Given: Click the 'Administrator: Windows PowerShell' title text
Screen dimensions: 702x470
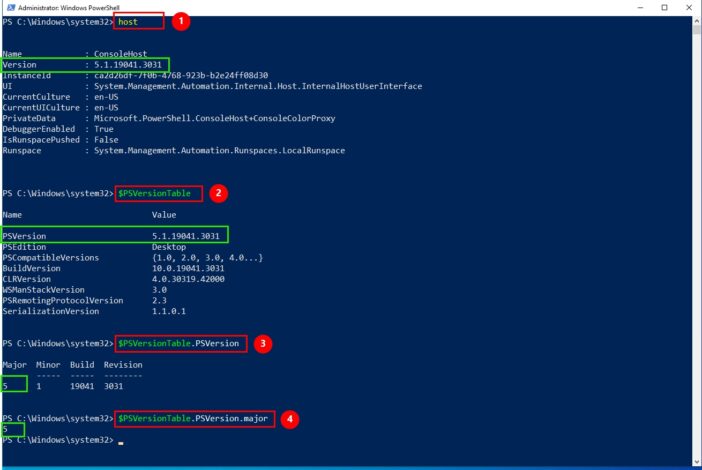Looking at the screenshot, I should [x=68, y=8].
